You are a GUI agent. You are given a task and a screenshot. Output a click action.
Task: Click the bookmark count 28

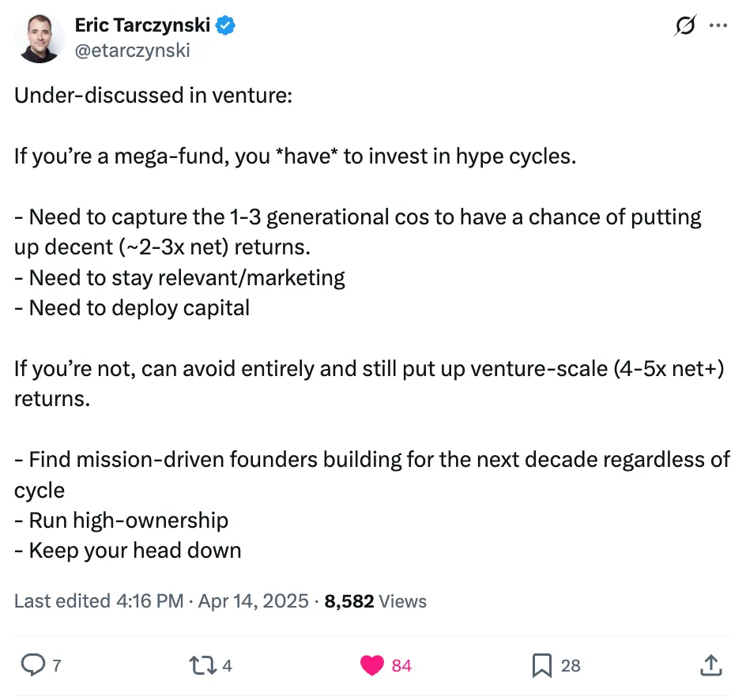tap(571, 666)
